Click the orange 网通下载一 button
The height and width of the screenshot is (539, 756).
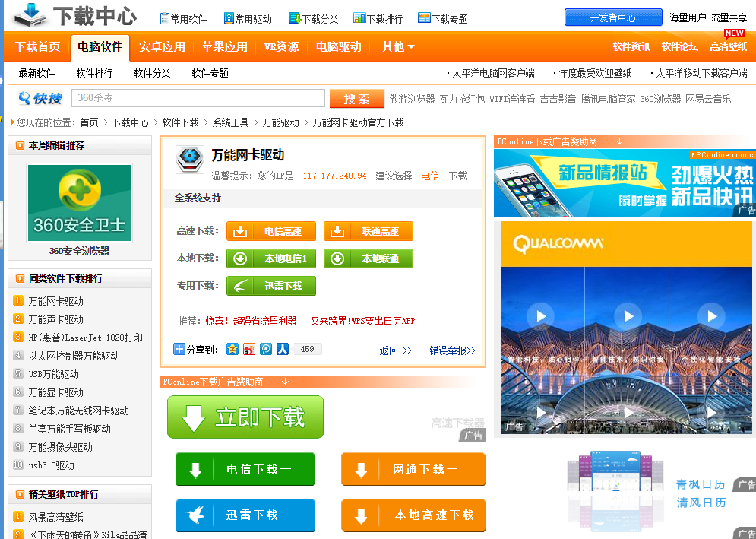click(x=413, y=469)
